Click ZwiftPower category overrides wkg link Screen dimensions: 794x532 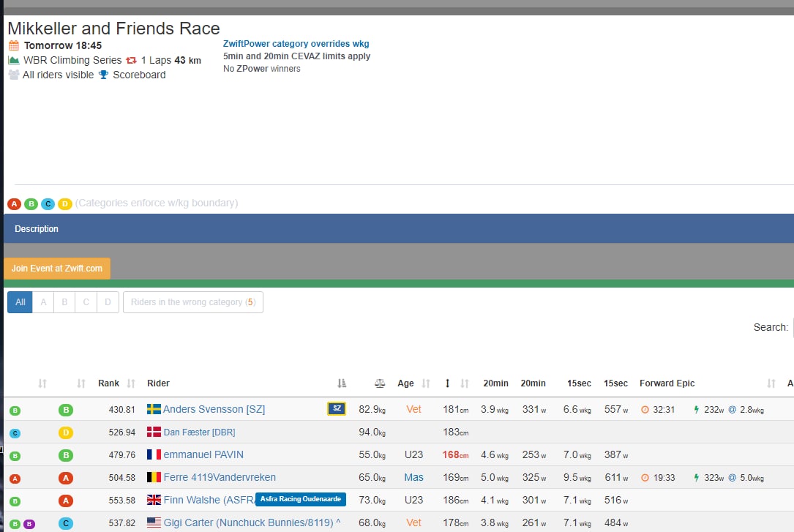pyautogui.click(x=296, y=43)
